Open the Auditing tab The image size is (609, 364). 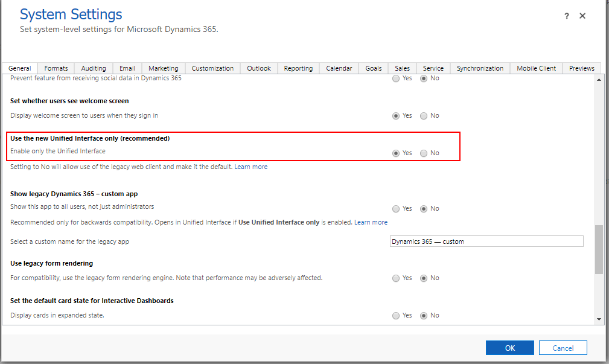94,68
